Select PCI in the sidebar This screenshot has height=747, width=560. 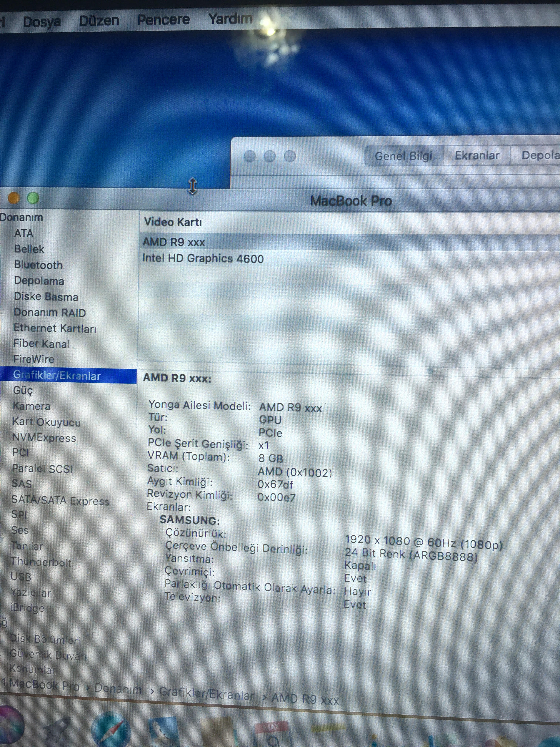pos(20,453)
